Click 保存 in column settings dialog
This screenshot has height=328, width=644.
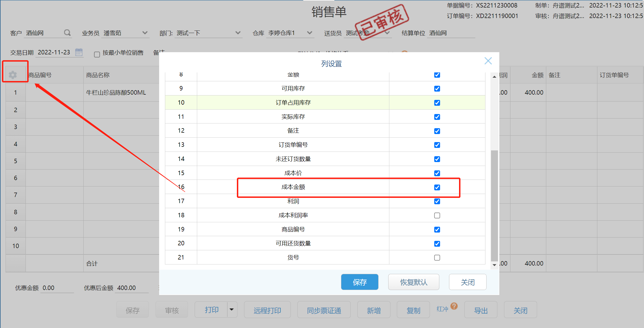click(x=360, y=282)
